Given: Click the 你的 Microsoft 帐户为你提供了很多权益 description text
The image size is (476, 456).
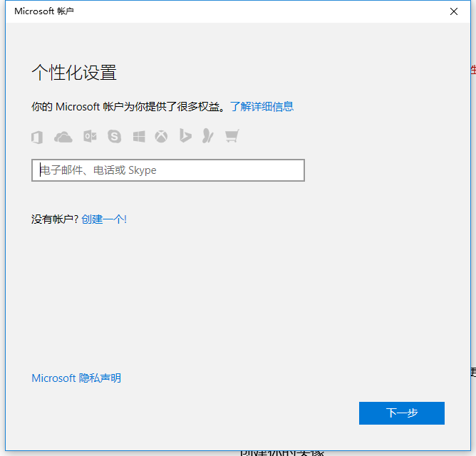Looking at the screenshot, I should click(128, 107).
